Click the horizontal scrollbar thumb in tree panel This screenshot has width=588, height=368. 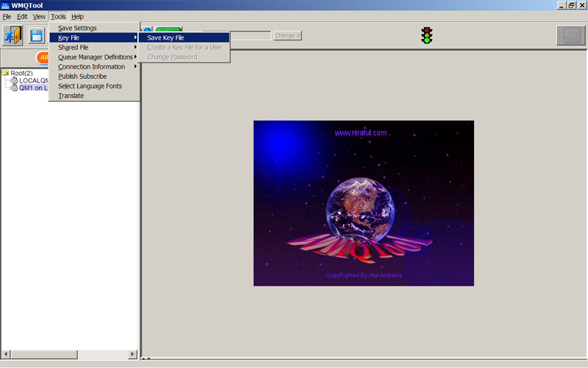click(44, 354)
